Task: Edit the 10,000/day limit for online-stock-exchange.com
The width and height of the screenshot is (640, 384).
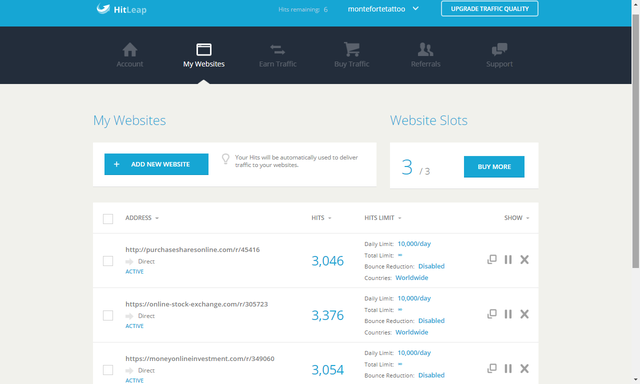Action: point(414,298)
